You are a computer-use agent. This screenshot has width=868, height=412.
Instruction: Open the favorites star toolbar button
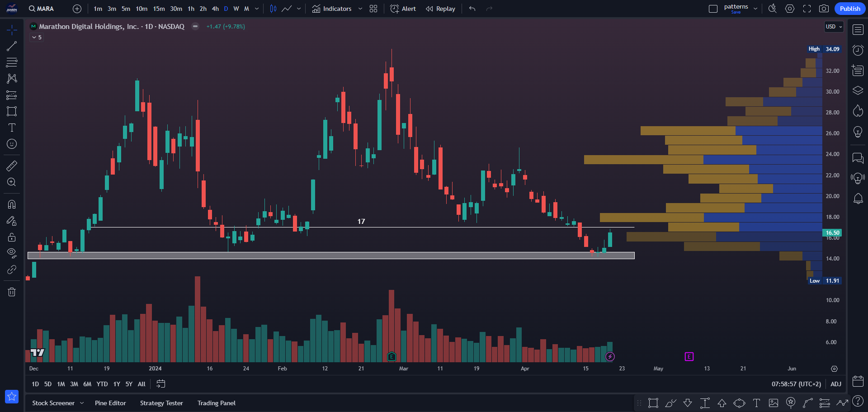[x=12, y=397]
